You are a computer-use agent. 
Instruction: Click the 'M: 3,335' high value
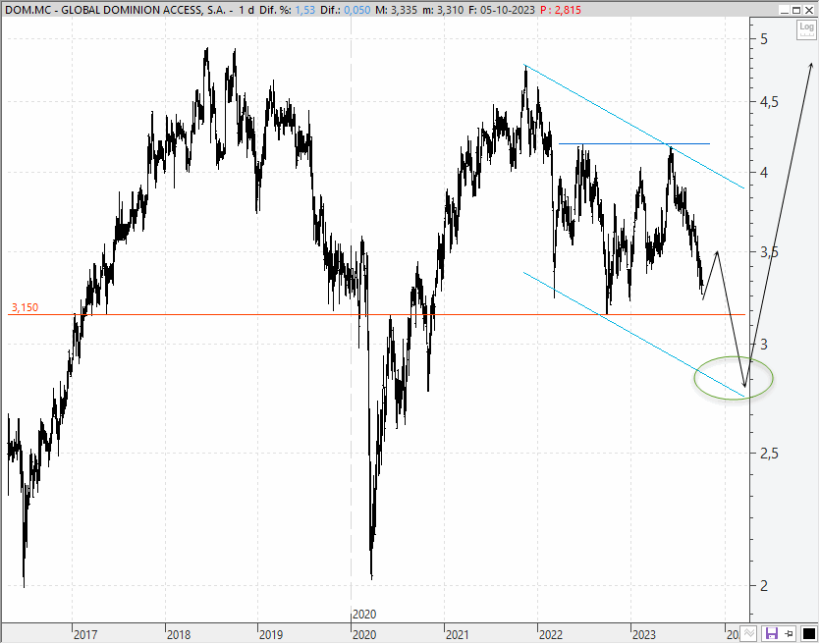397,10
